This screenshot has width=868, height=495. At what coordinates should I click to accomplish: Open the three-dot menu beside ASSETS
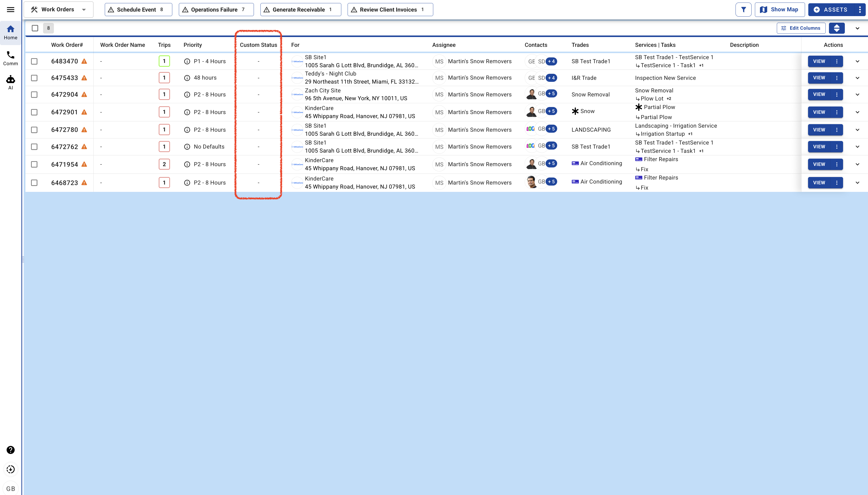[860, 10]
